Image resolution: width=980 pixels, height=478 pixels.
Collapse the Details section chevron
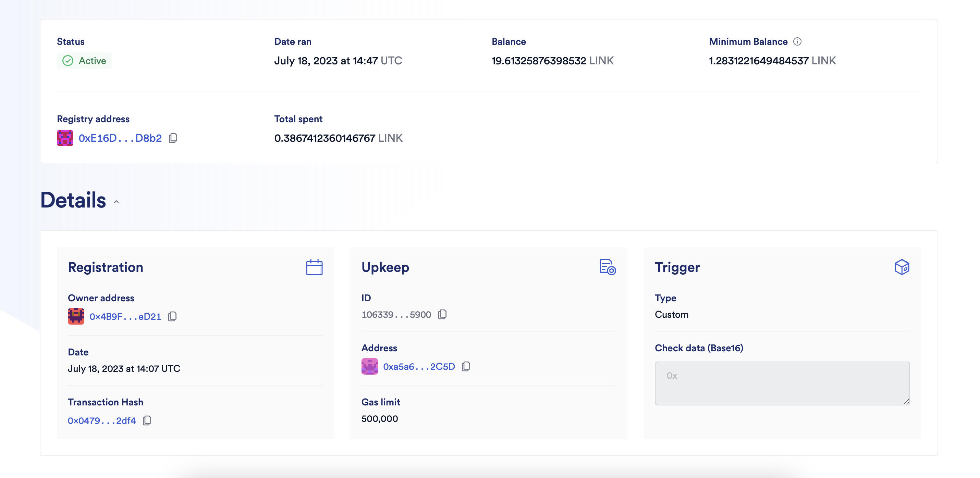click(x=117, y=202)
